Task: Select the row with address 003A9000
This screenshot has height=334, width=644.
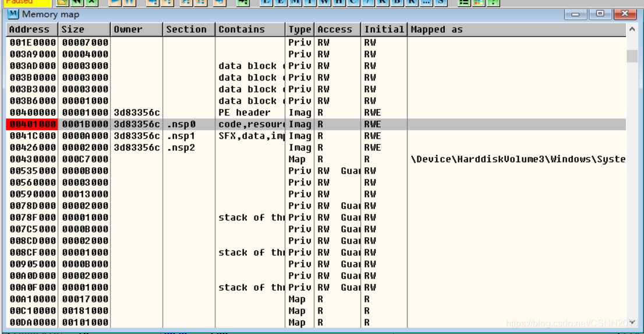Action: [316, 54]
